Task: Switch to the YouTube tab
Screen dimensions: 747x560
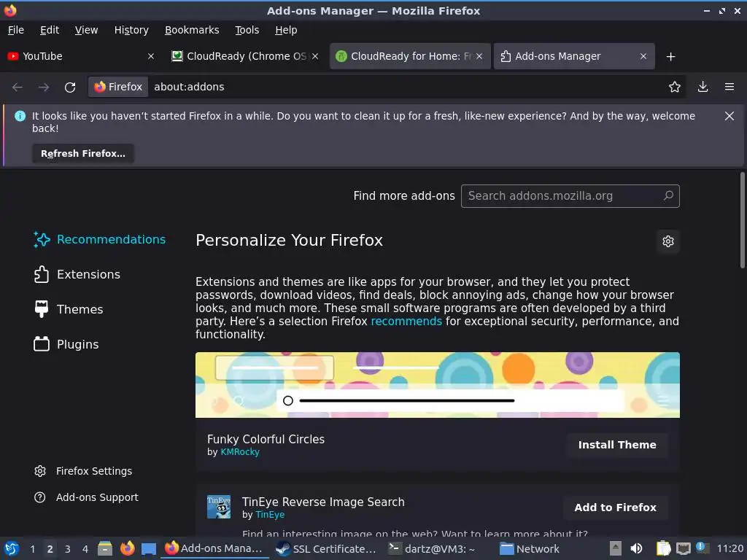Action: click(81, 56)
